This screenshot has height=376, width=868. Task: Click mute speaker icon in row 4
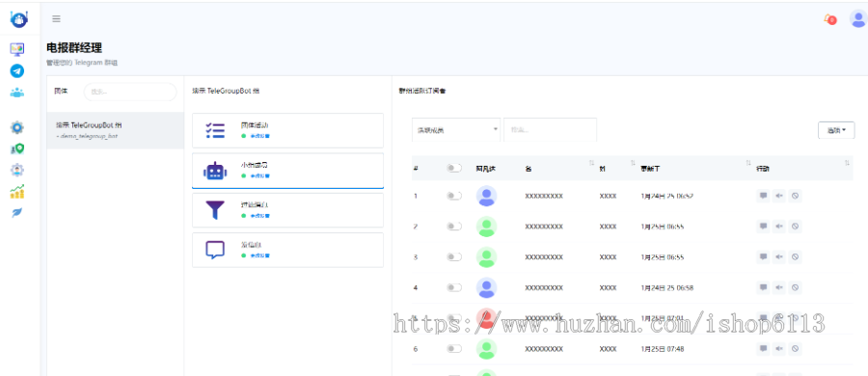tap(779, 287)
